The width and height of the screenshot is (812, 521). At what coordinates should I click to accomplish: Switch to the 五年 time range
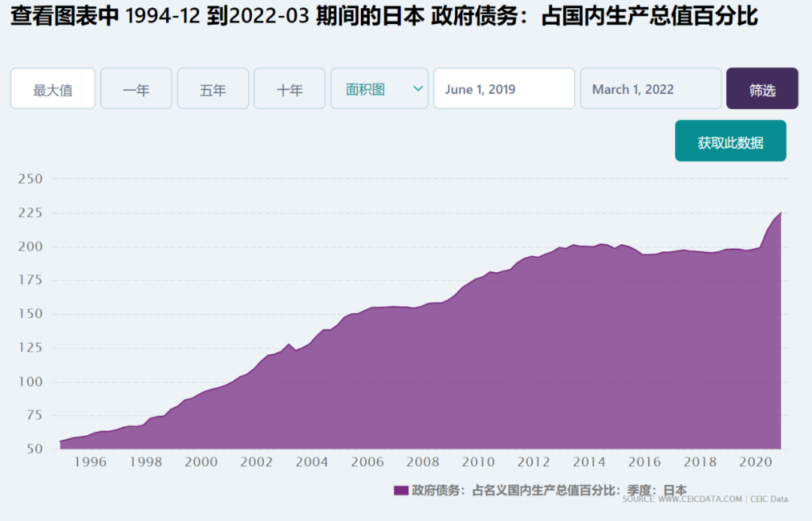coord(213,89)
